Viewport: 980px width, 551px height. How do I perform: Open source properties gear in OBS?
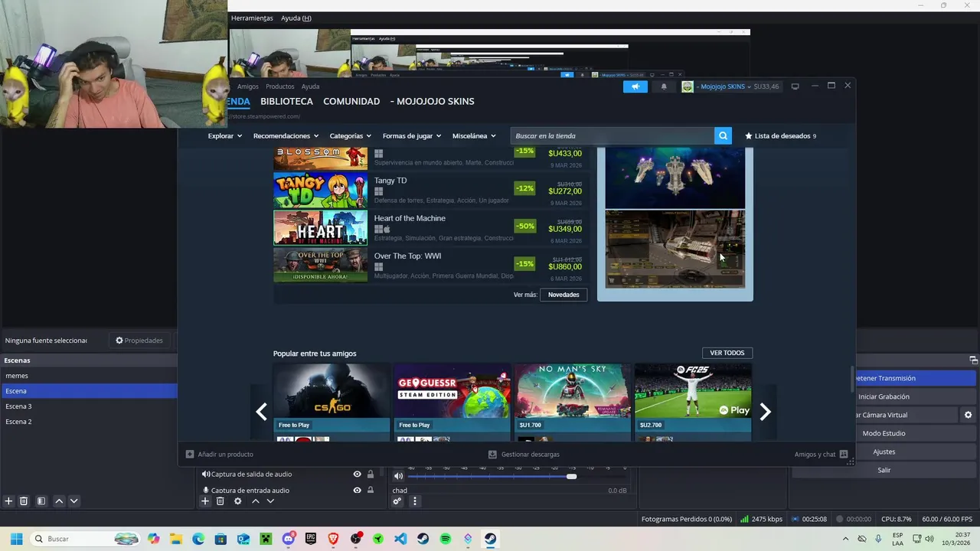click(x=238, y=501)
